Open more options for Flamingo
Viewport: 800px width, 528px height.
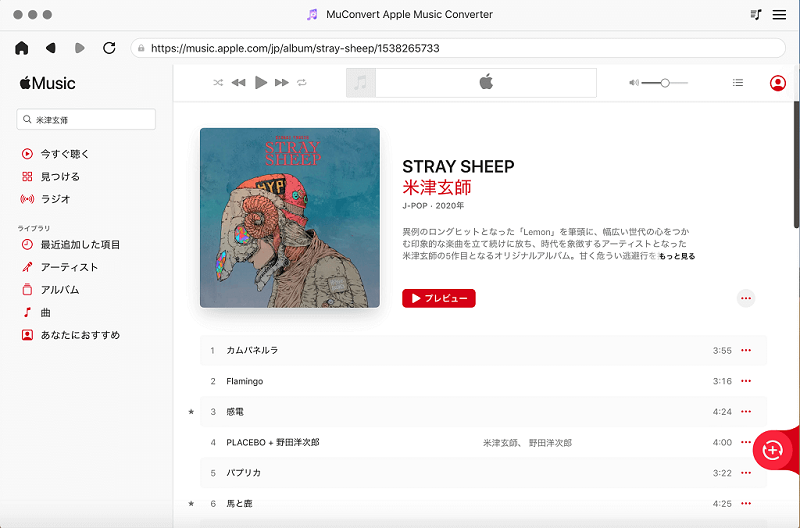pos(746,381)
